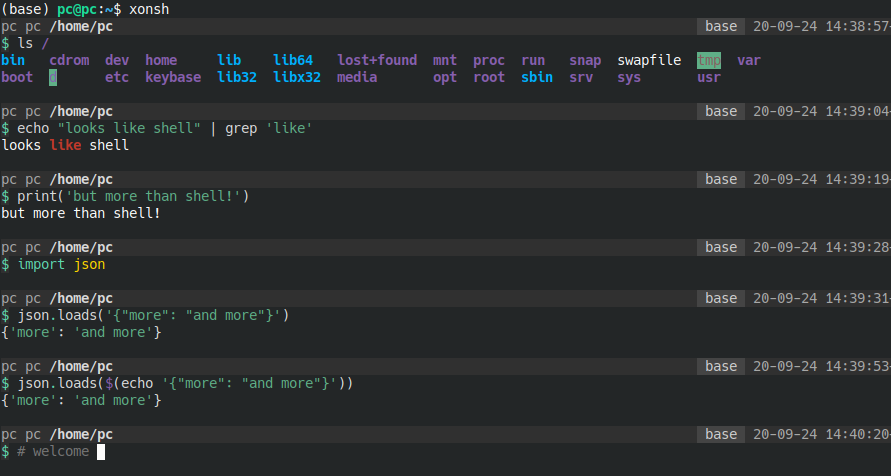Click the 'snap' directory name

tap(585, 60)
